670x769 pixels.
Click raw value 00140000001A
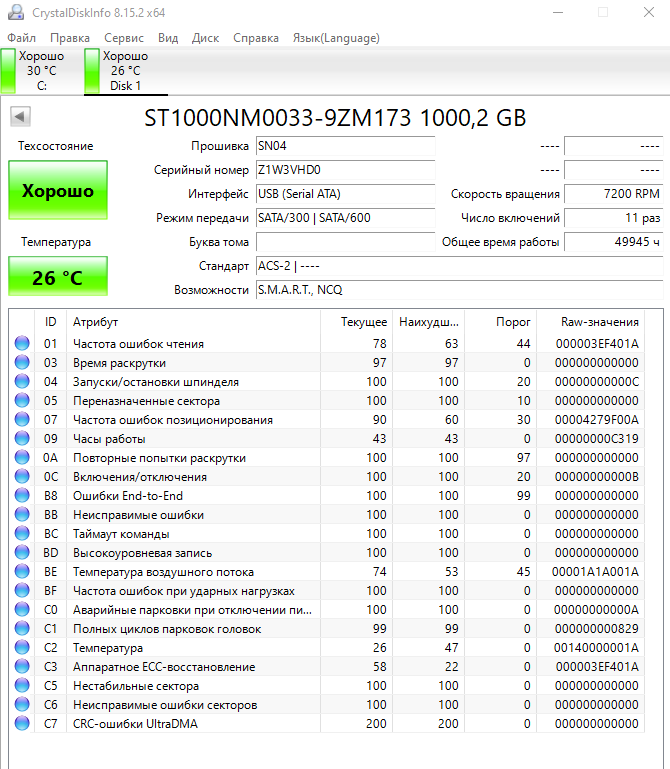pyautogui.click(x=596, y=647)
